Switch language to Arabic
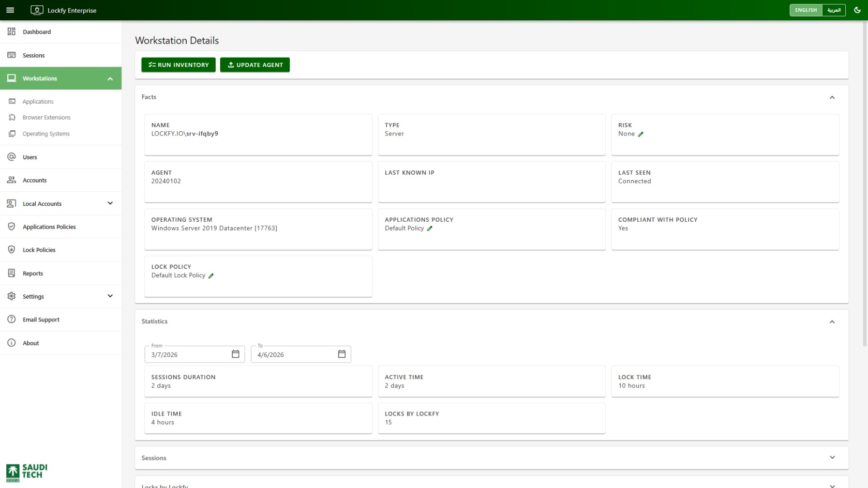 834,10
